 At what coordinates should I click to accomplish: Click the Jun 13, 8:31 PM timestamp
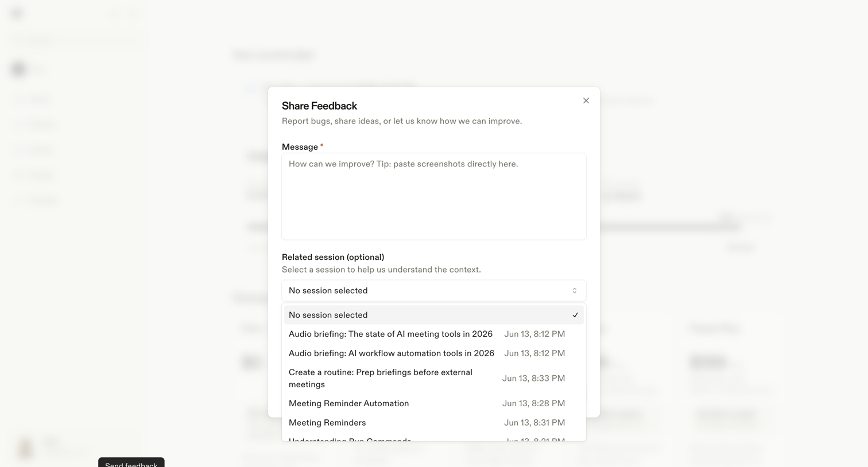534,423
